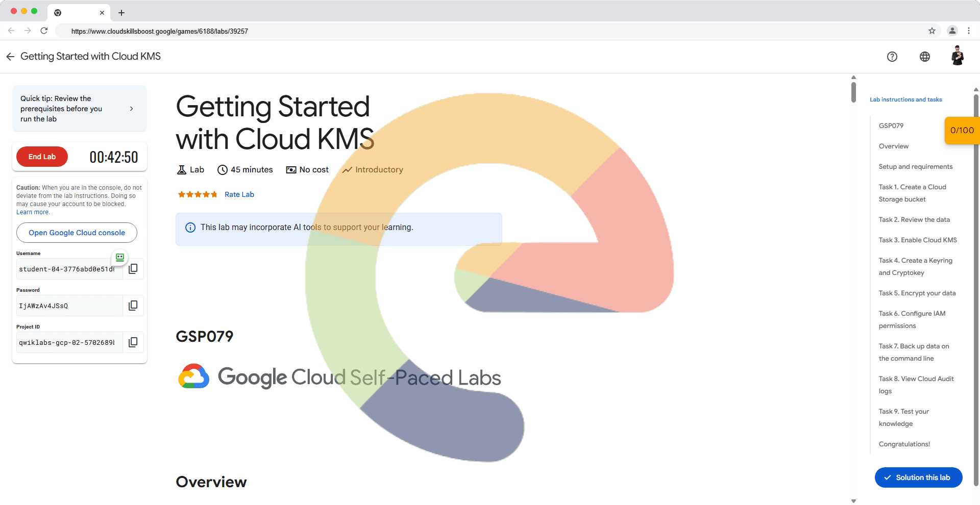980x505 pixels.
Task: Close the current browser tab
Action: tap(102, 13)
